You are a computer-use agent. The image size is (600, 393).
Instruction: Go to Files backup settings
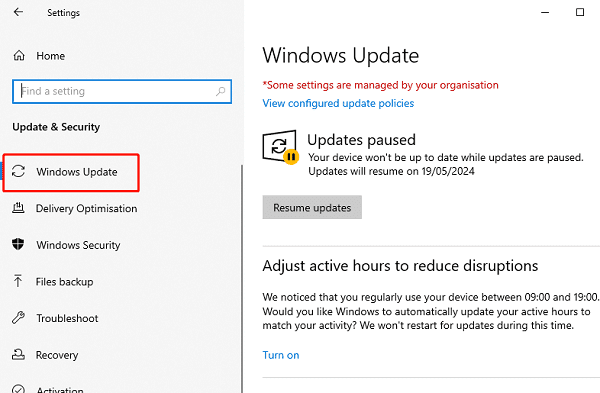click(x=65, y=282)
